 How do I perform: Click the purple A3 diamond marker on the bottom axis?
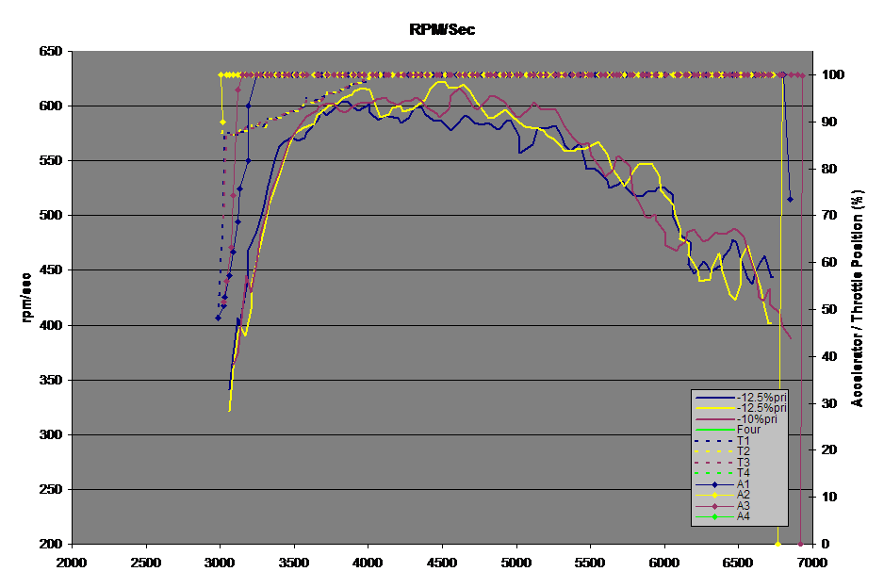pos(800,544)
